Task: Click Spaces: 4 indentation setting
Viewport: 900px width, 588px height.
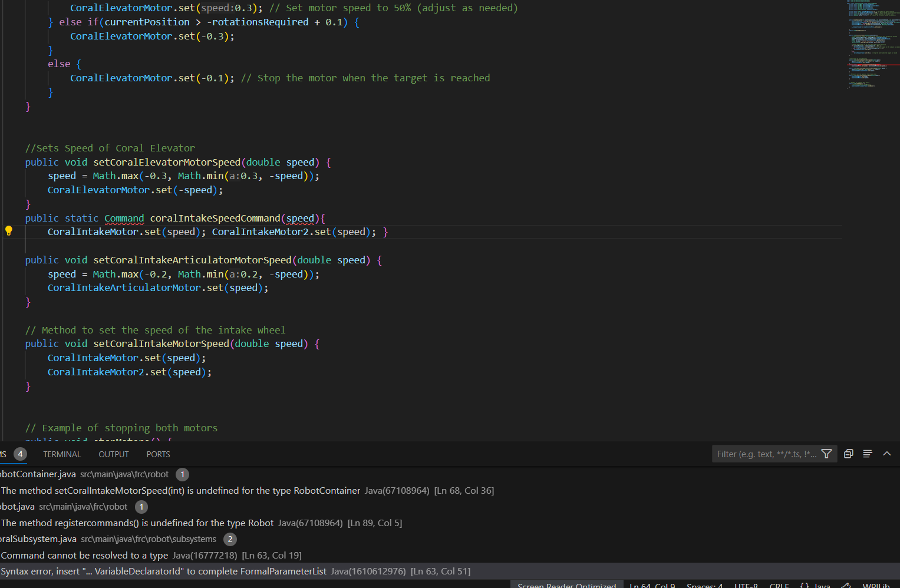Action: (x=704, y=584)
